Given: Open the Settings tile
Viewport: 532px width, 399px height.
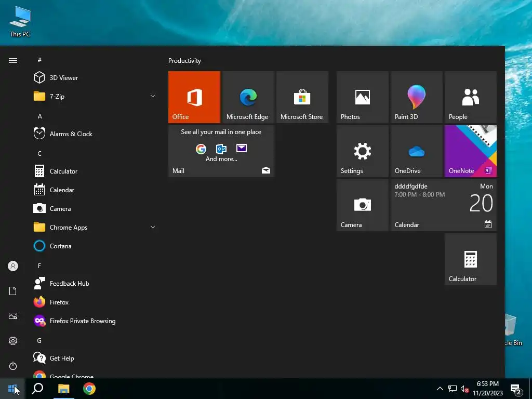Looking at the screenshot, I should tap(362, 151).
